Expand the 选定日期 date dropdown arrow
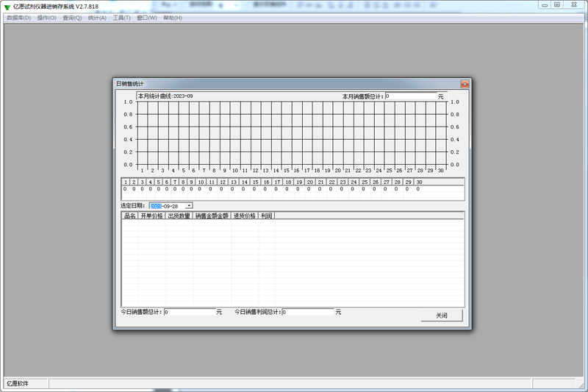 [189, 206]
